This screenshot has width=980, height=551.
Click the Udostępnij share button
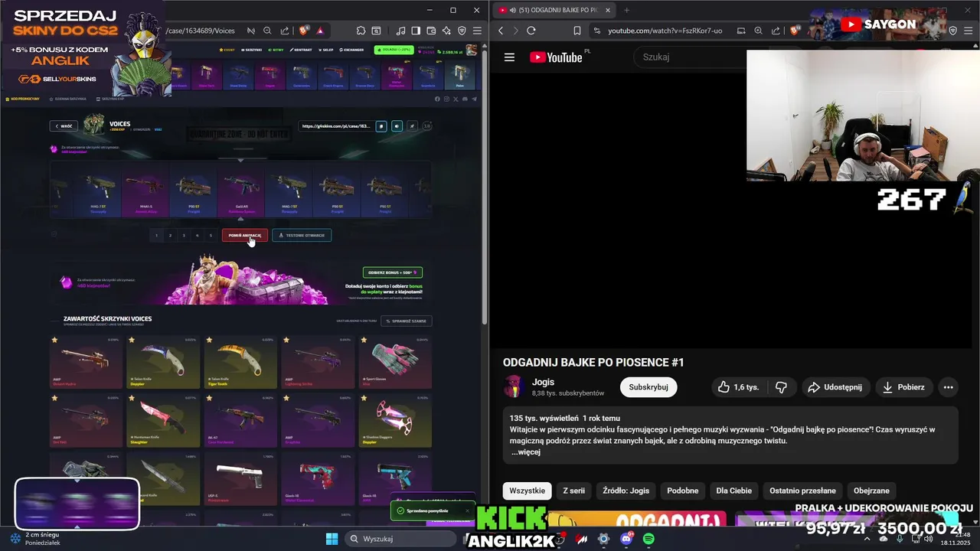click(x=835, y=387)
